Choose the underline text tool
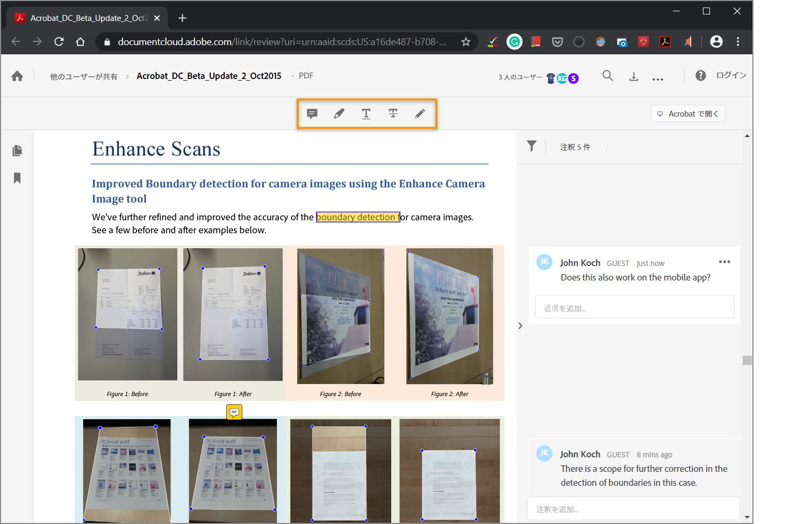The height and width of the screenshot is (524, 812). [x=366, y=113]
